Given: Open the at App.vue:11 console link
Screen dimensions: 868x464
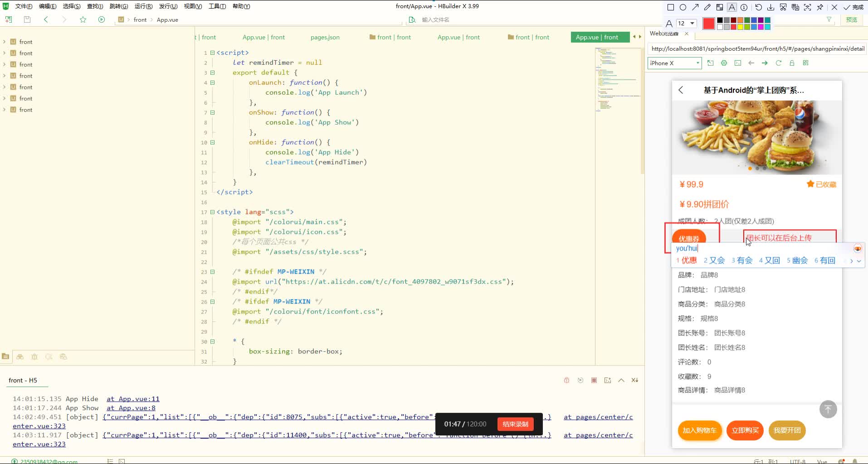Looking at the screenshot, I should 133,399.
